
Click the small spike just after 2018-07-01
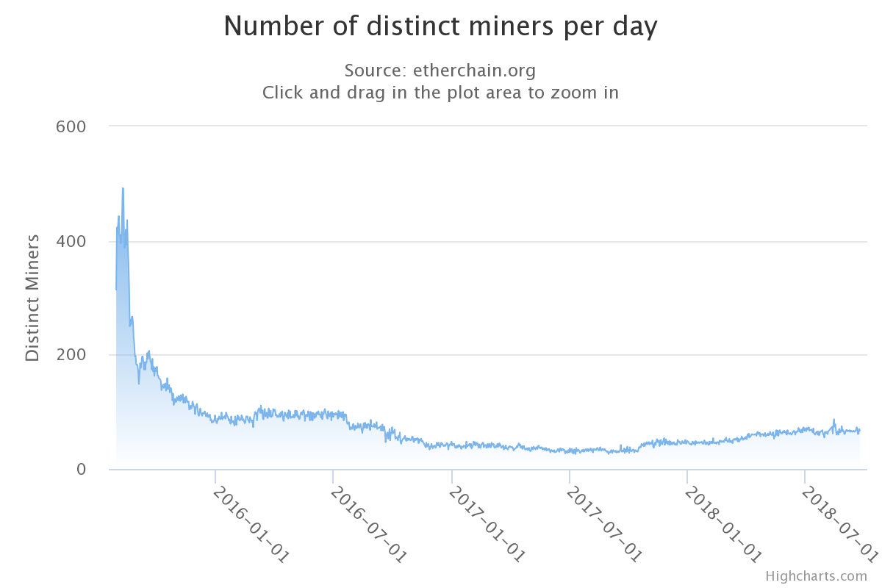pos(833,420)
